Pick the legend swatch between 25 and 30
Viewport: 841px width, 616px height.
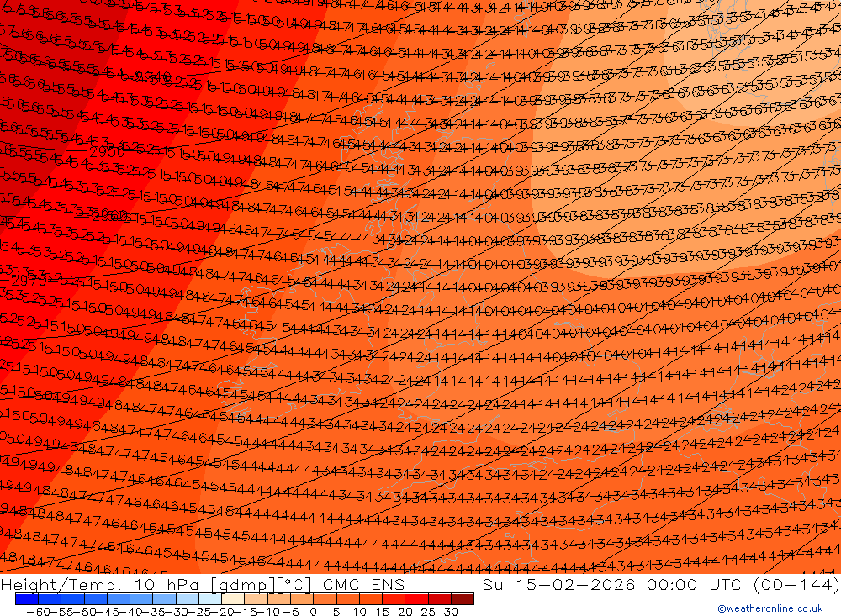pyautogui.click(x=439, y=599)
